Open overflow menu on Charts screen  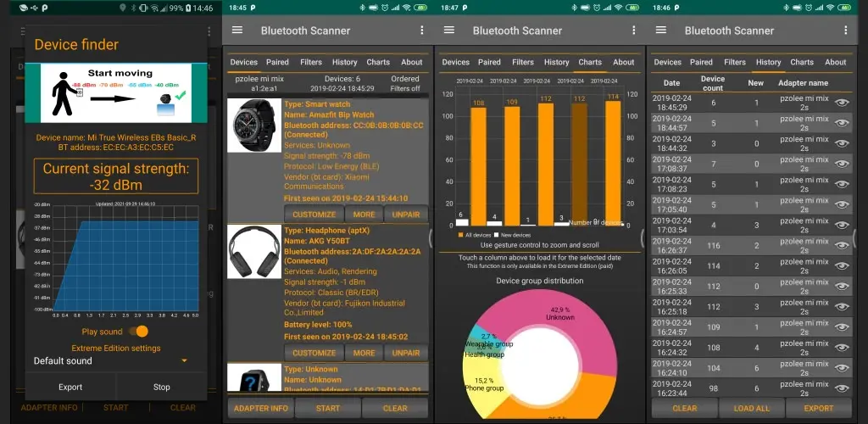click(634, 30)
